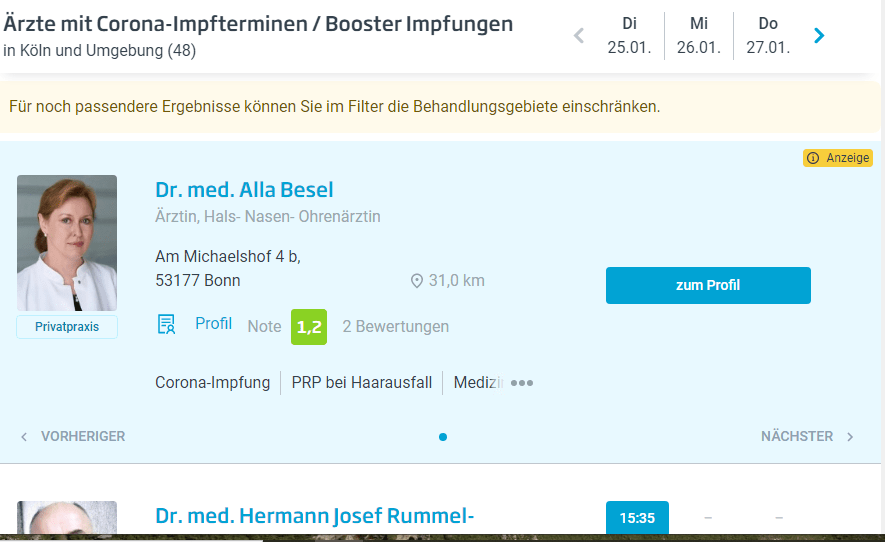
Task: Open Dr. med. Alla Besel name link
Action: coord(244,190)
